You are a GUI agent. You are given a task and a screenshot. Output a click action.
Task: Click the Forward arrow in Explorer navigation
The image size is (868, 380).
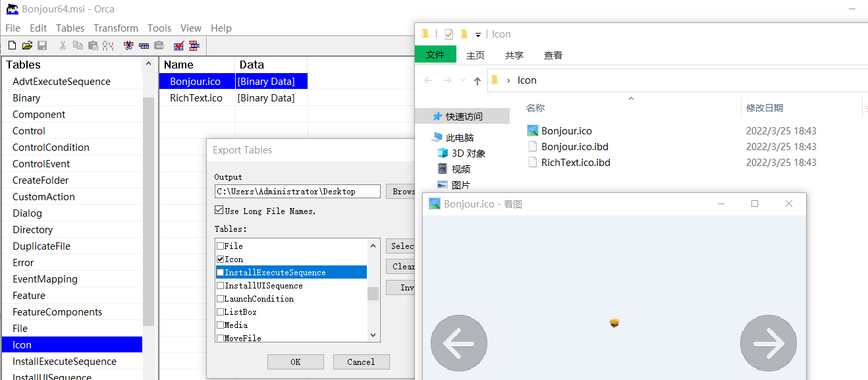[448, 80]
